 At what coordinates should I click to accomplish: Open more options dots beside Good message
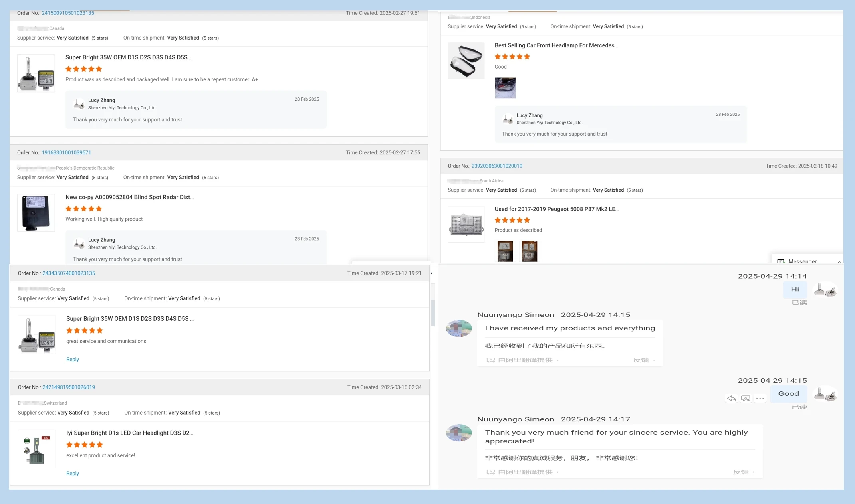pos(760,398)
